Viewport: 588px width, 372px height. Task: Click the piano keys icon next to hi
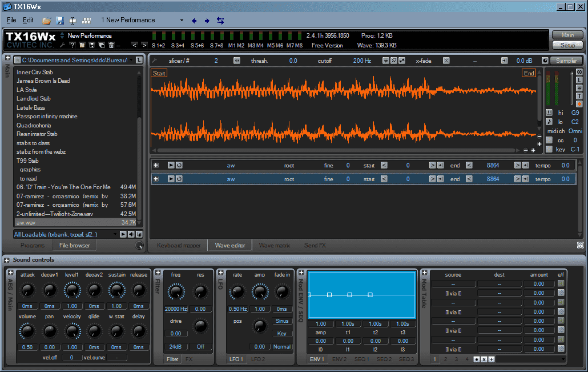tap(549, 113)
